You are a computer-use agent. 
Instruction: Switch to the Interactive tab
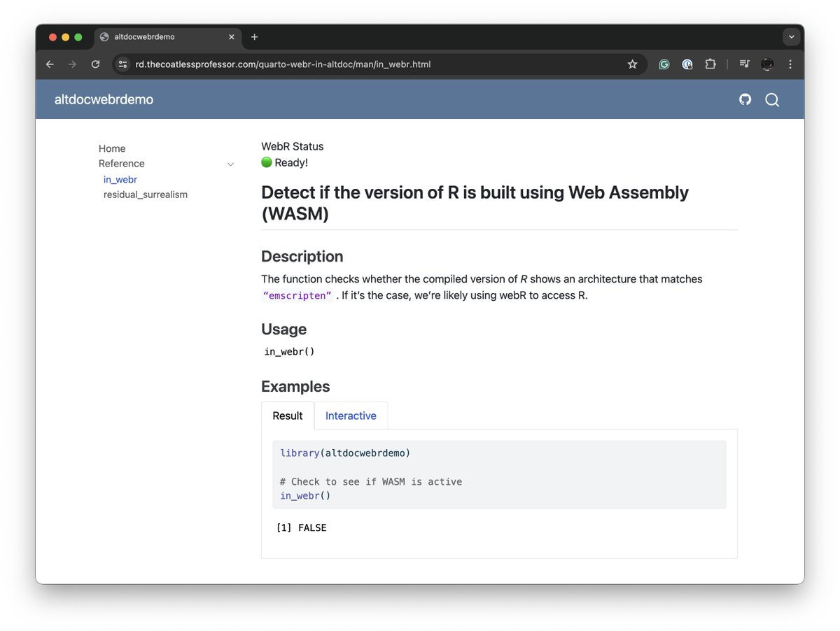click(x=351, y=416)
